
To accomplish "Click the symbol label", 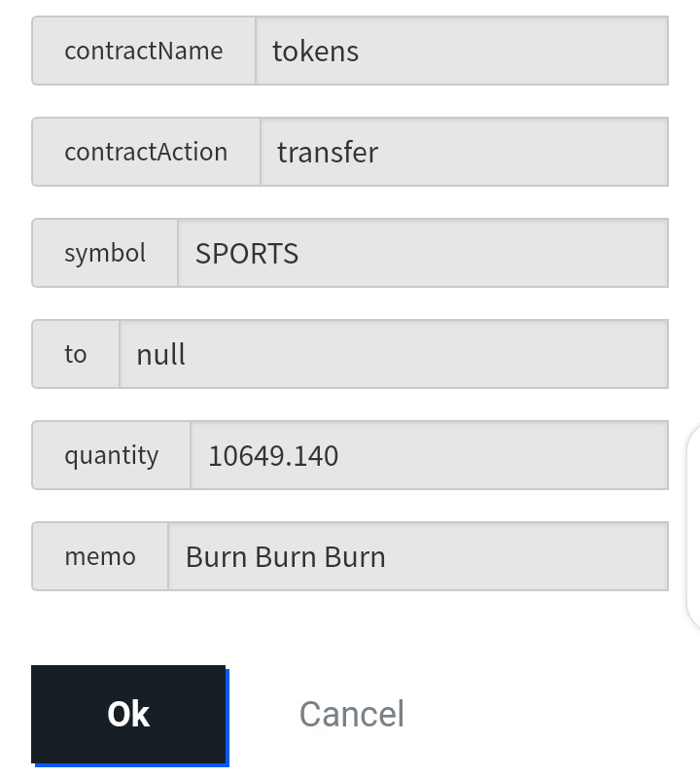I will coord(105,253).
